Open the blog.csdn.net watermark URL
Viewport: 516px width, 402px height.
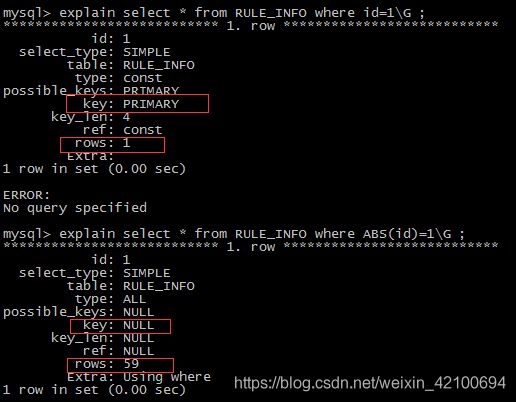[x=370, y=383]
